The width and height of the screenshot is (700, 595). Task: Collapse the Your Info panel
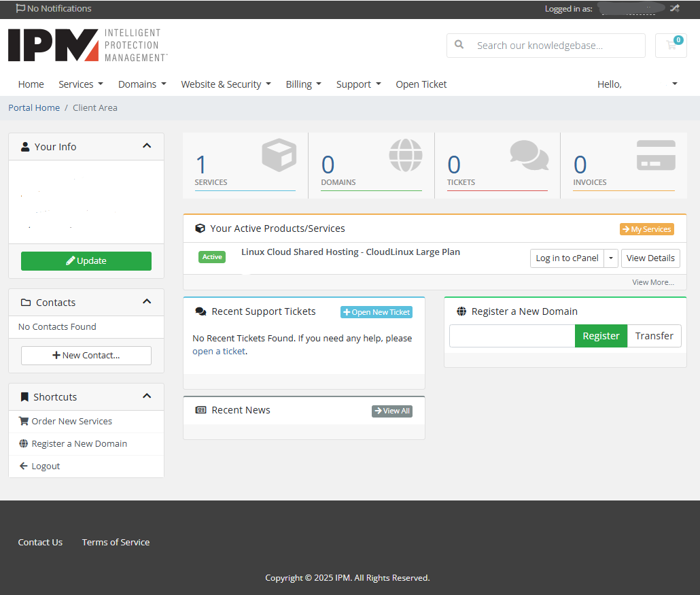[x=147, y=146]
